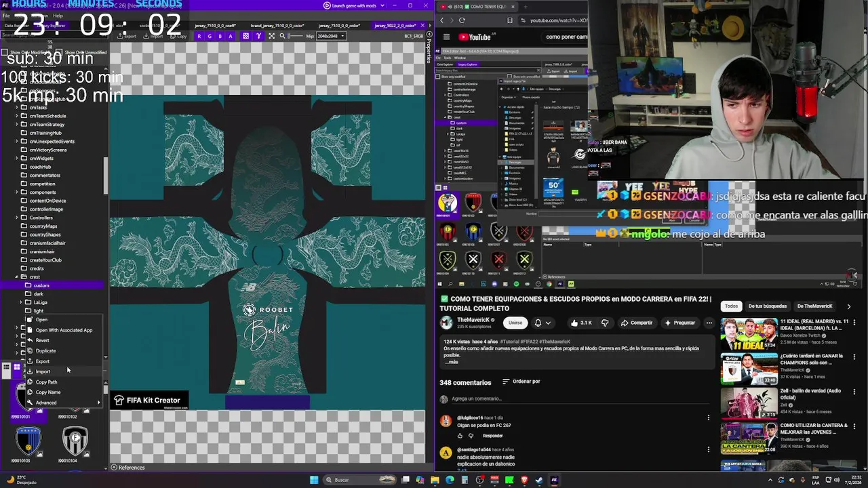Toggle checkerboard transparency background icon
Image resolution: width=868 pixels, height=488 pixels.
(x=245, y=36)
